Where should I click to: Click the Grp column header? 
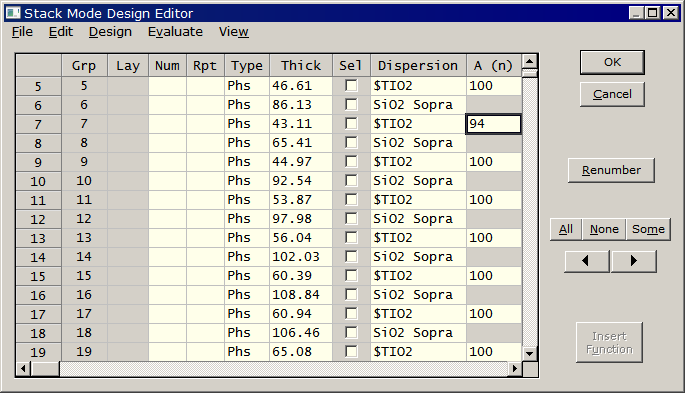point(84,66)
